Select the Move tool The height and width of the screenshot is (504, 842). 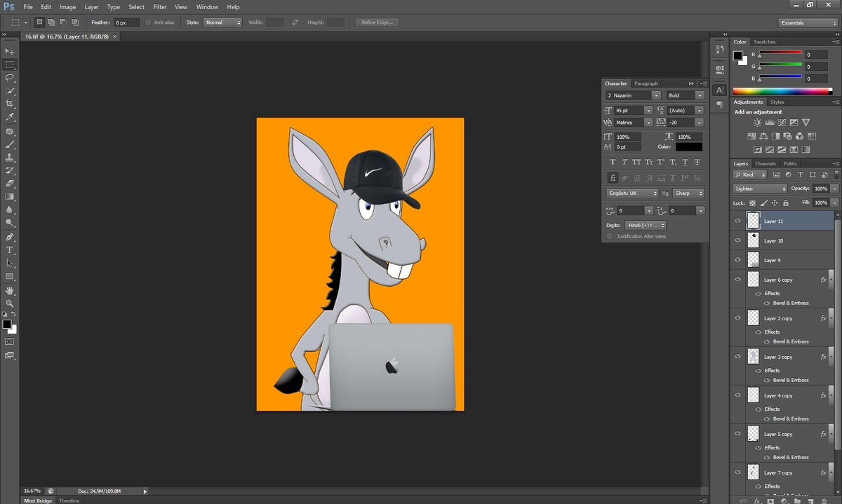[x=10, y=51]
